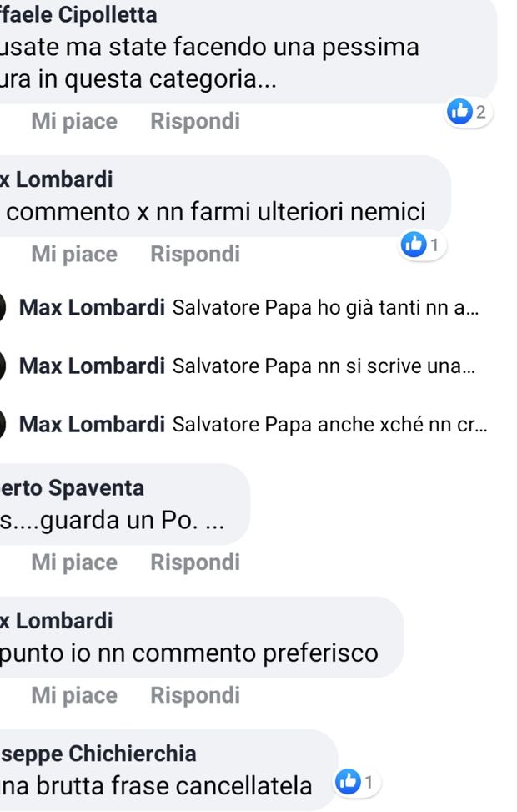Click the comment bubble 'na brutta frase cancellatela'
This screenshot has width=517, height=812.
pyautogui.click(x=156, y=785)
